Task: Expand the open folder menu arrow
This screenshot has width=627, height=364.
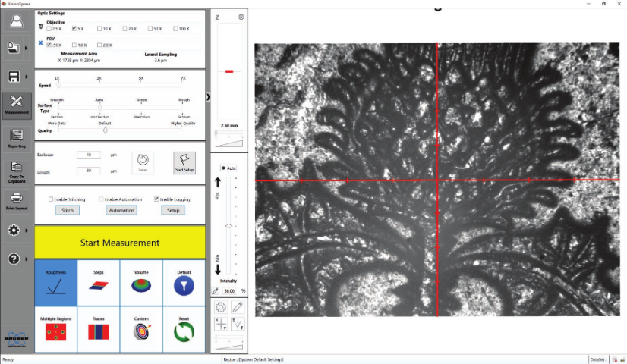Action: pyautogui.click(x=29, y=49)
